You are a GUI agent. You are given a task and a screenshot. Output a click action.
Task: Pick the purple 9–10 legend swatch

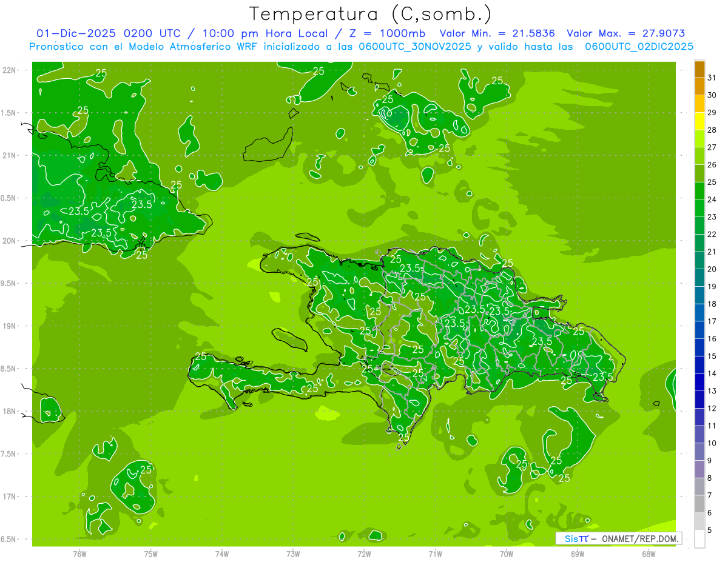(699, 452)
